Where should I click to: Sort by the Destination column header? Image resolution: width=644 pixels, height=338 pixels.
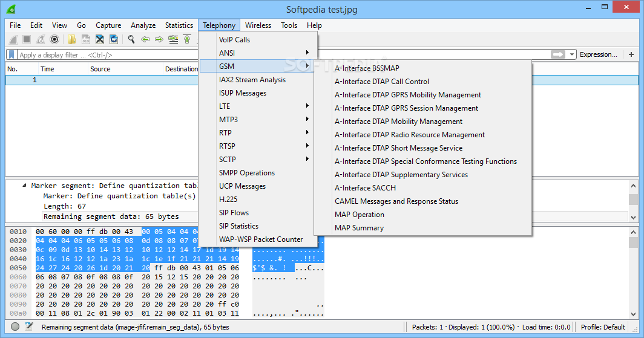[181, 69]
